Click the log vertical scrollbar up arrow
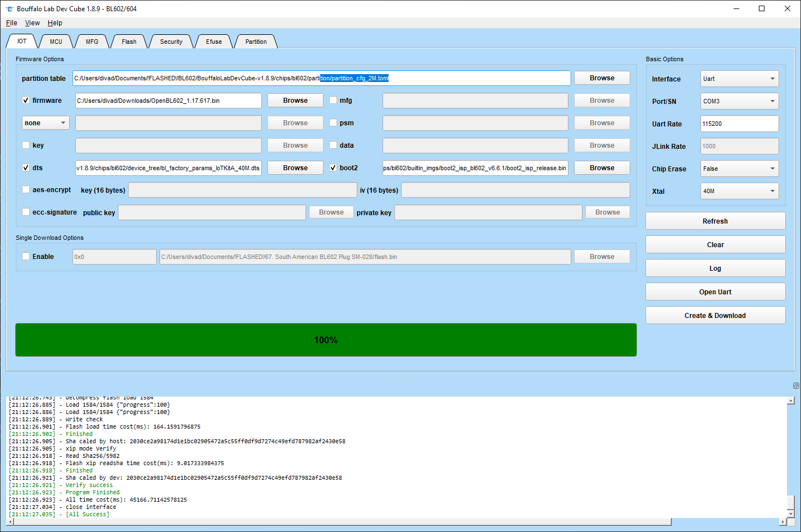Image resolution: width=801 pixels, height=532 pixels. pos(791,401)
